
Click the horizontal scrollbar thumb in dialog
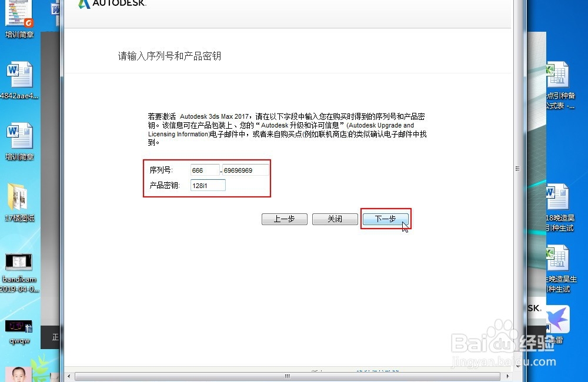[x=288, y=376]
